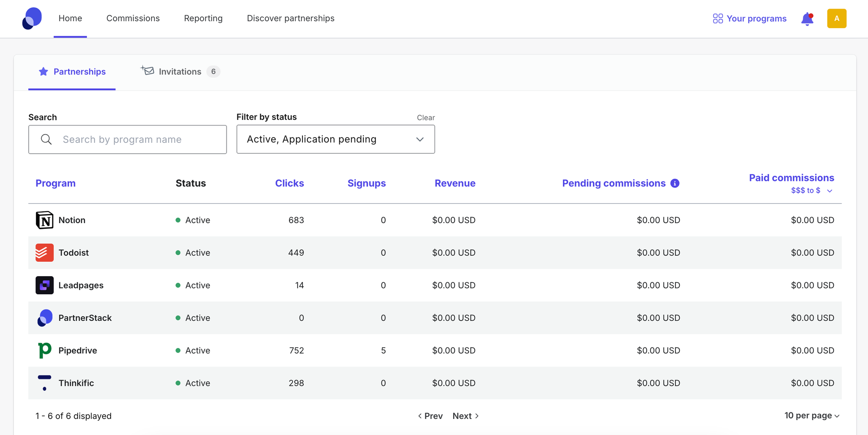Click the Pending commissions info icon
This screenshot has height=435, width=868.
(x=675, y=183)
